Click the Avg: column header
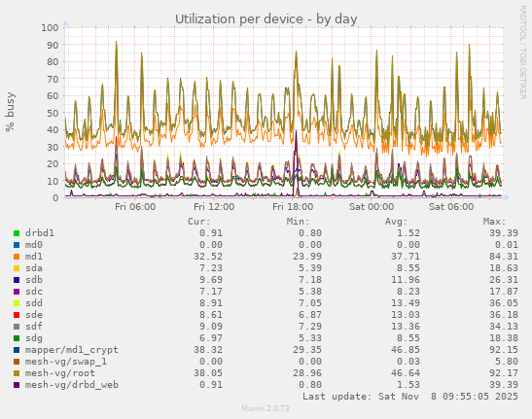 tap(396, 222)
